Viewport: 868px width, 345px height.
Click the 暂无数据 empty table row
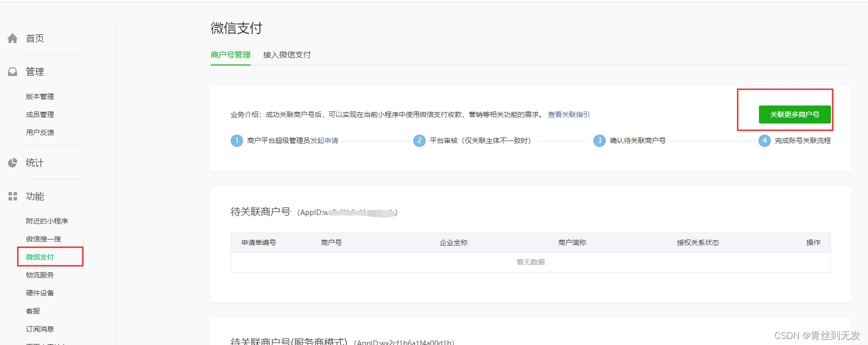(x=531, y=262)
